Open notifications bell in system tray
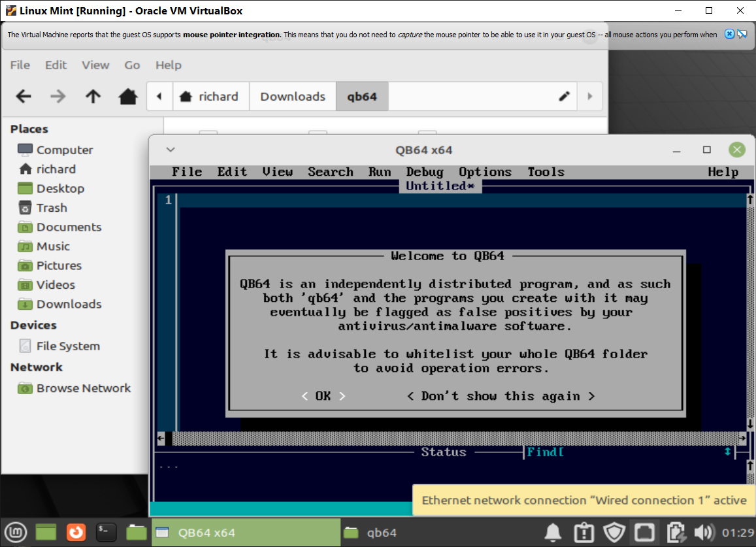The width and height of the screenshot is (756, 547). point(553,533)
